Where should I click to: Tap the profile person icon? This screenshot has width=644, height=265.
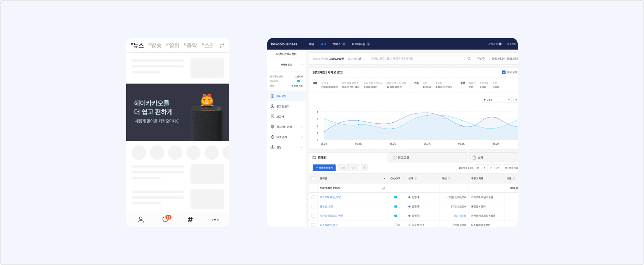(141, 220)
